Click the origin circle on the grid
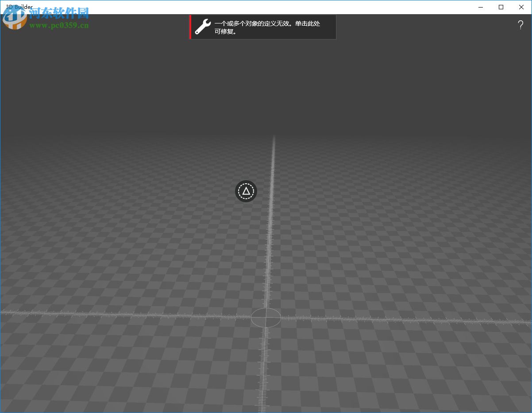The height and width of the screenshot is (413, 532). point(266,318)
